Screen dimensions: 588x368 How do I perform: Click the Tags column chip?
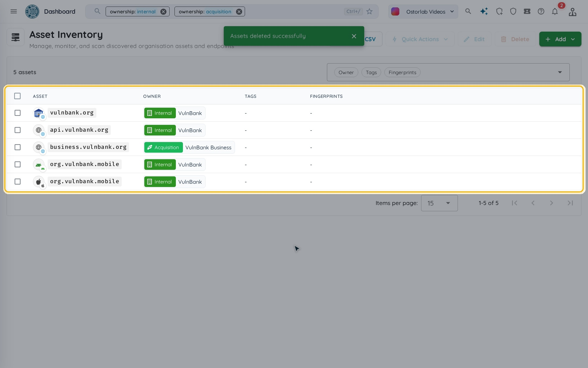(x=371, y=73)
